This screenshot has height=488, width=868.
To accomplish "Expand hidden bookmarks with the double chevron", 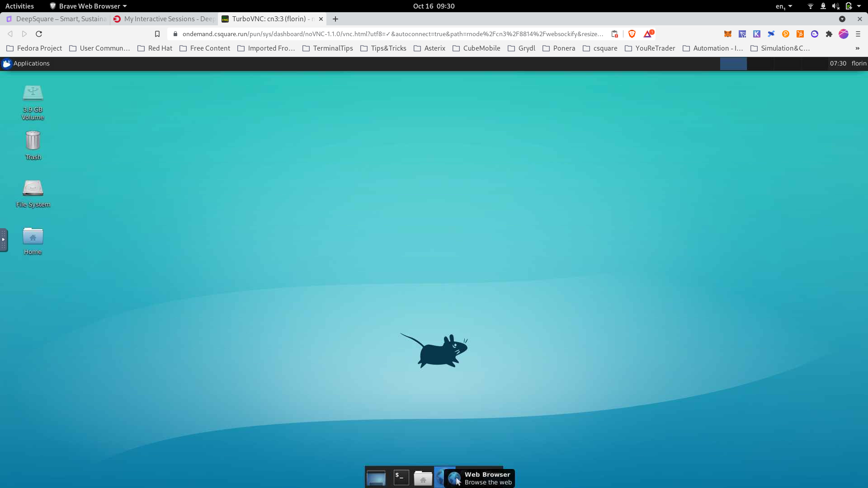I will click(857, 48).
